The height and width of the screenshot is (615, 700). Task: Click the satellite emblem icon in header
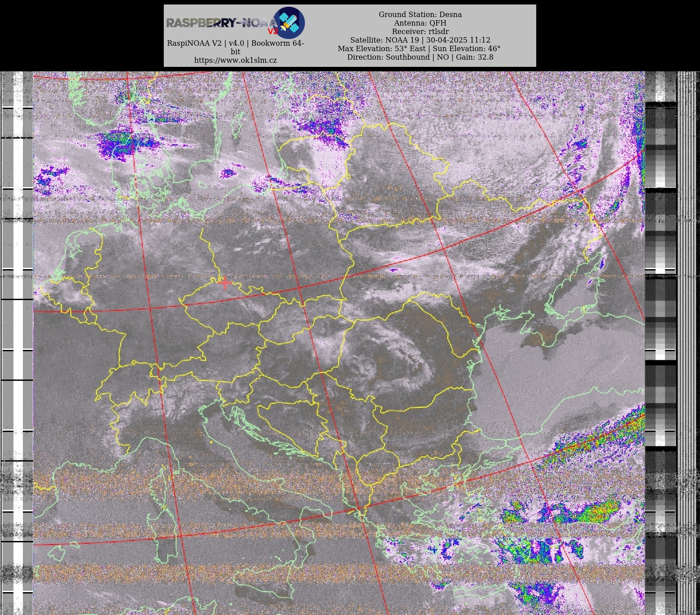pos(289,22)
